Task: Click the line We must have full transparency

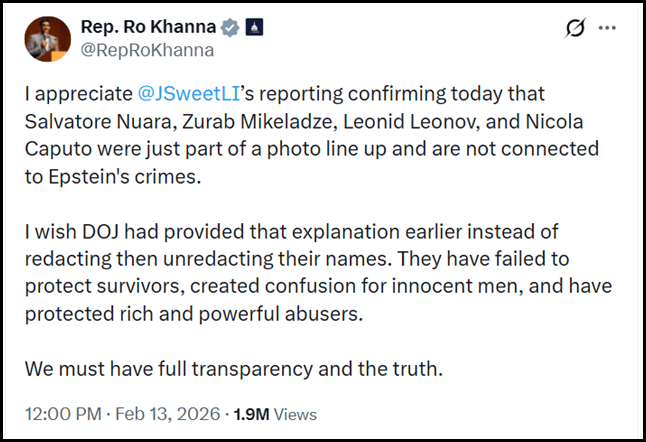Action: [x=233, y=369]
